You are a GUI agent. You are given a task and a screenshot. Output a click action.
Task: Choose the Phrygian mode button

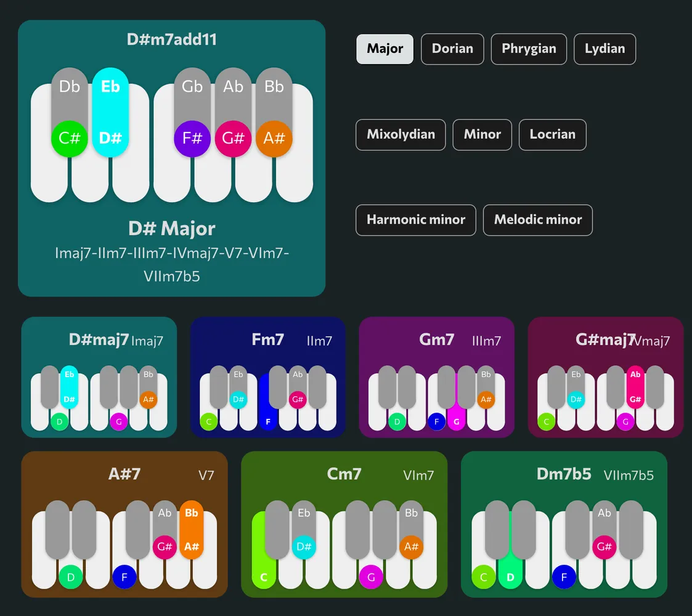point(529,49)
